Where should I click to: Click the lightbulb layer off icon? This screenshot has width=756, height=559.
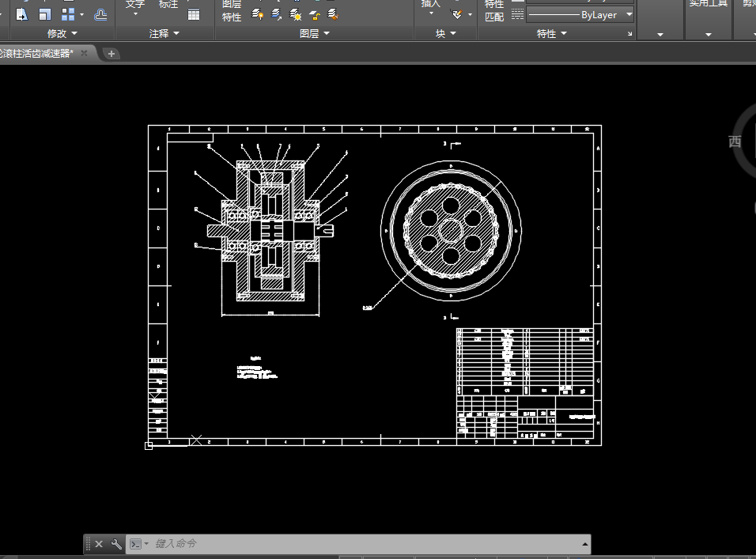tap(258, 15)
